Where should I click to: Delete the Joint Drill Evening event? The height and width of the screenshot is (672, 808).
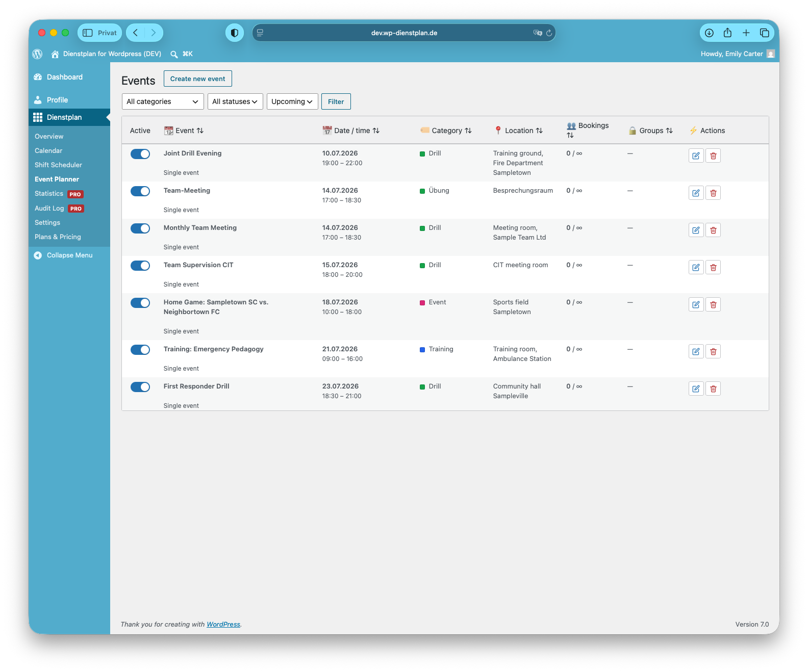point(713,156)
